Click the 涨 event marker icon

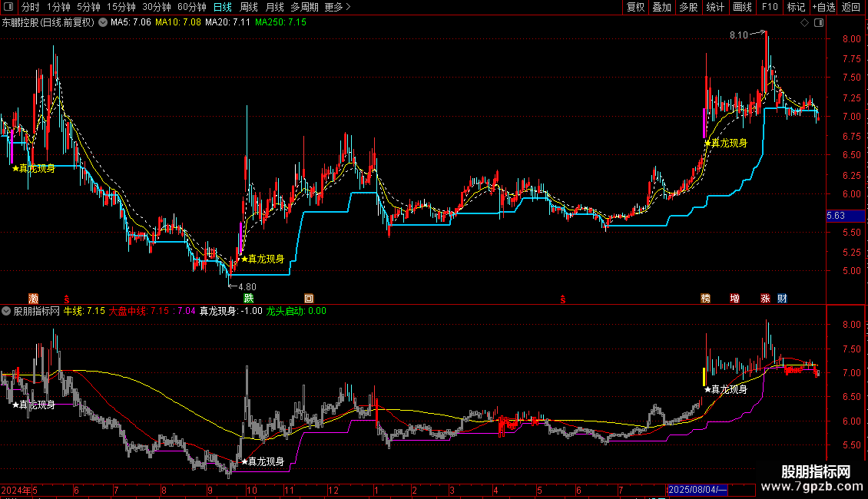[x=766, y=299]
